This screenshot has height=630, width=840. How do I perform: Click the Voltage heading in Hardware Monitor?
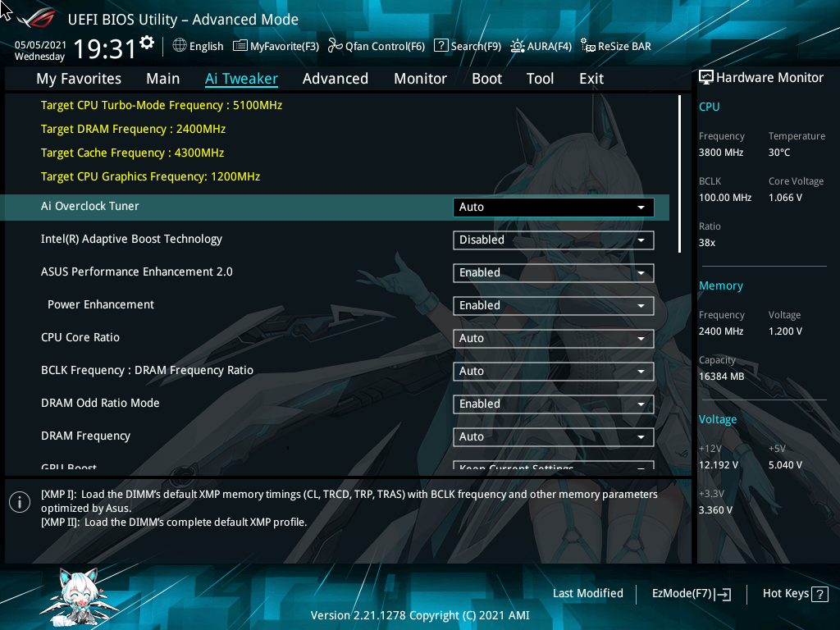coord(717,419)
